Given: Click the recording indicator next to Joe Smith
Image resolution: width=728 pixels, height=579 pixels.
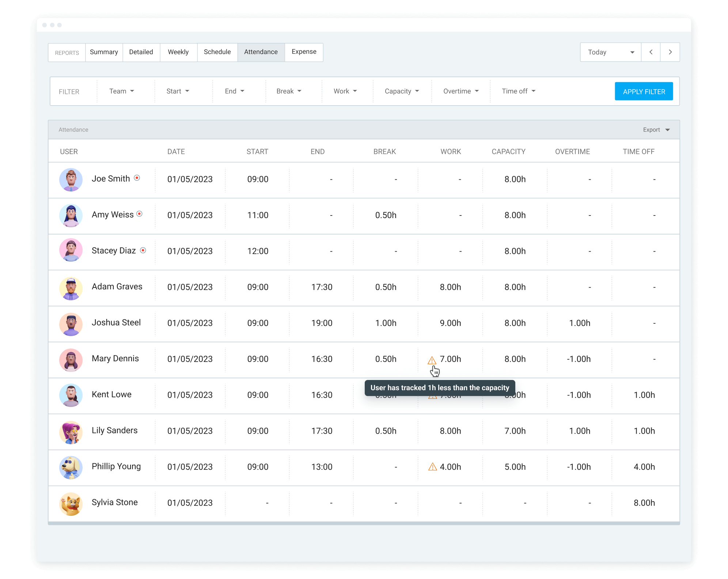Looking at the screenshot, I should (137, 179).
